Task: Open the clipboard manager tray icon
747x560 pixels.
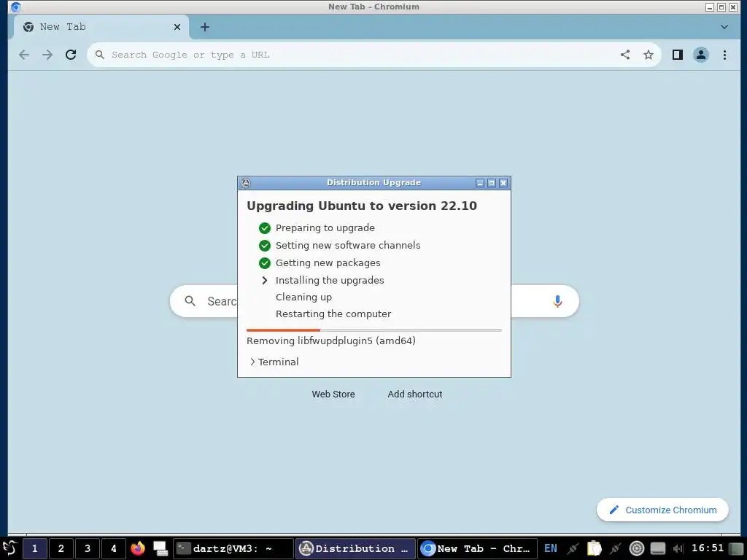Action: [x=594, y=548]
